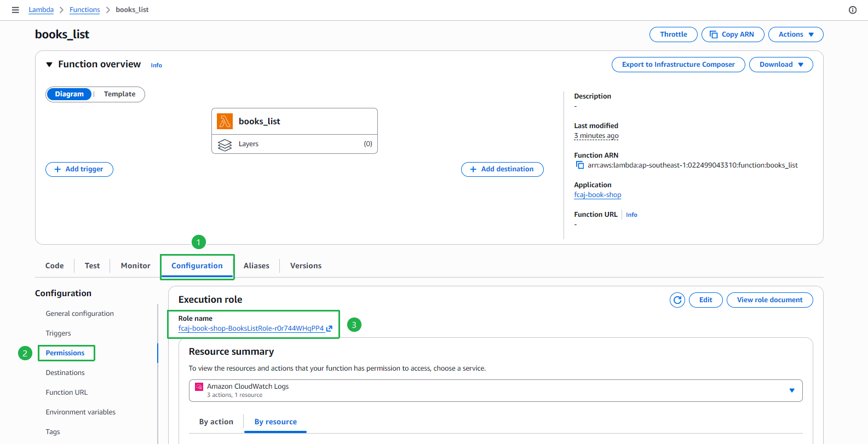Click the CloudWatch Logs service icon

coord(199,387)
